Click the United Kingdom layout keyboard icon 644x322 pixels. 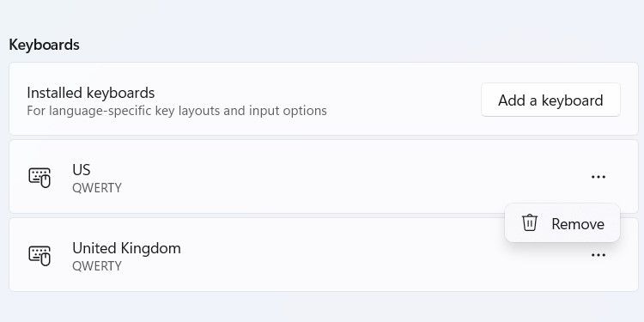39,256
